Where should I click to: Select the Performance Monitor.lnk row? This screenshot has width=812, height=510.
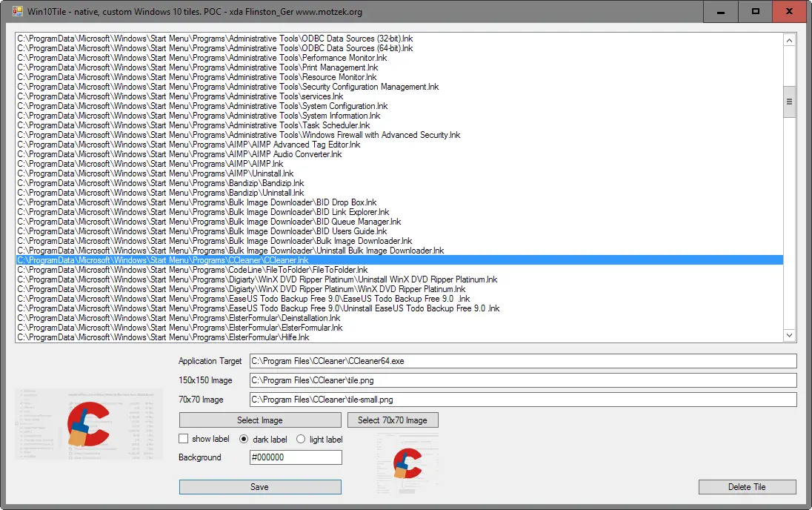click(x=399, y=58)
